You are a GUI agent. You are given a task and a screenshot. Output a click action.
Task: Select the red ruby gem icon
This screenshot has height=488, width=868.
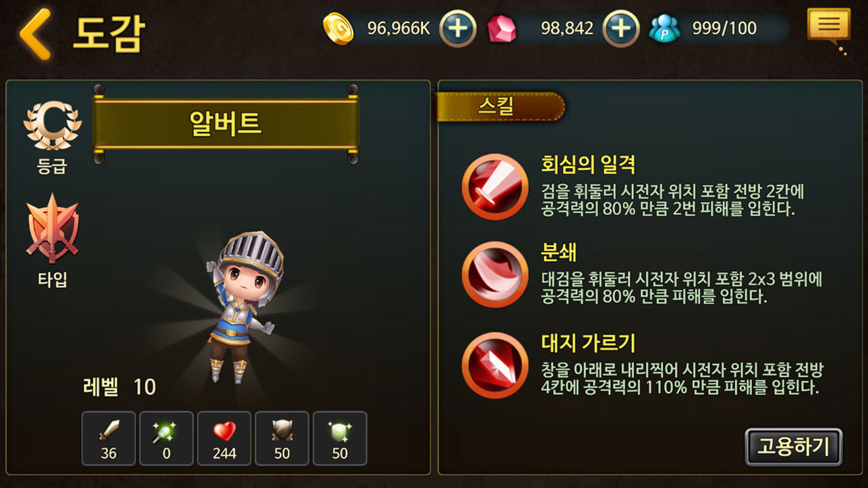point(502,29)
